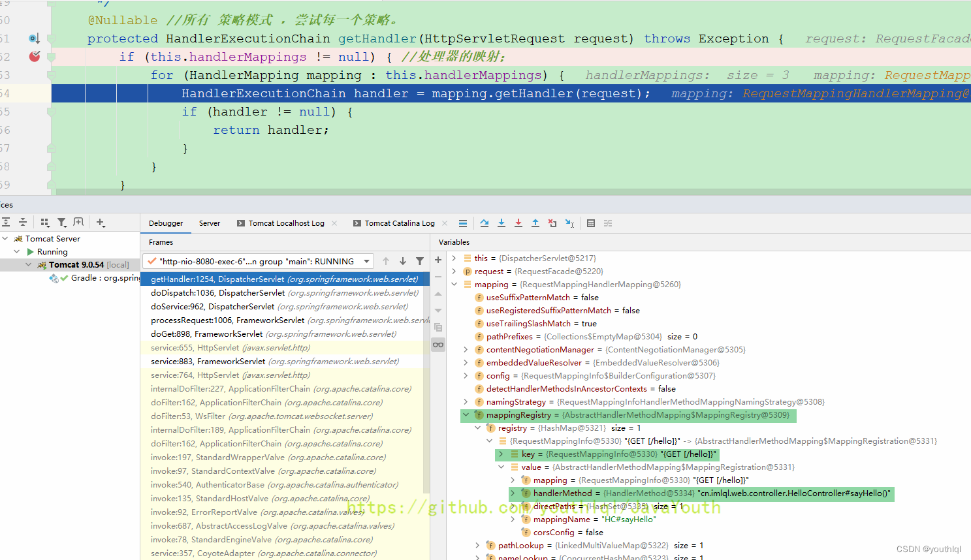Click duplicate watch copy icon
This screenshot has height=560, width=971.
(438, 328)
